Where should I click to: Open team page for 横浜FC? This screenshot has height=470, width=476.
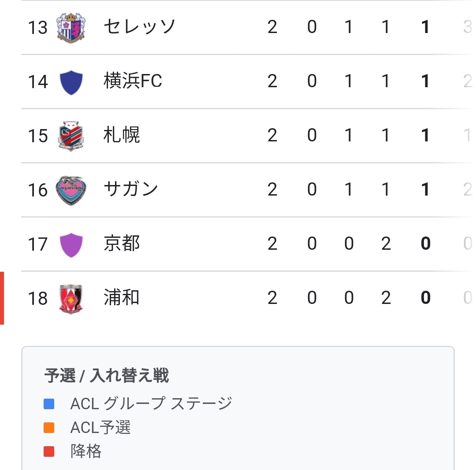(x=133, y=81)
